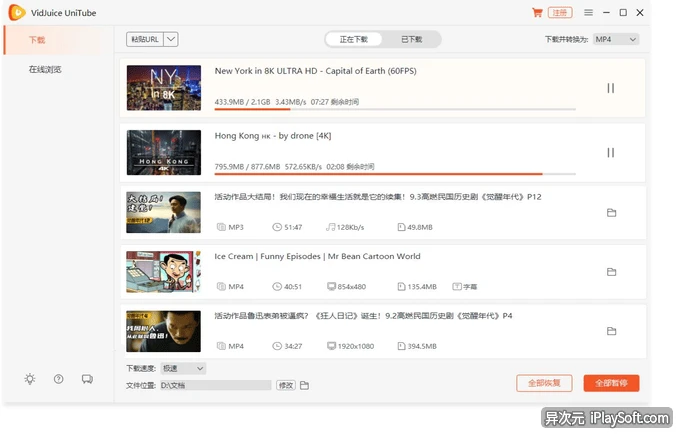680x436 pixels.
Task: Switch to the 已下载 tab
Action: click(411, 39)
